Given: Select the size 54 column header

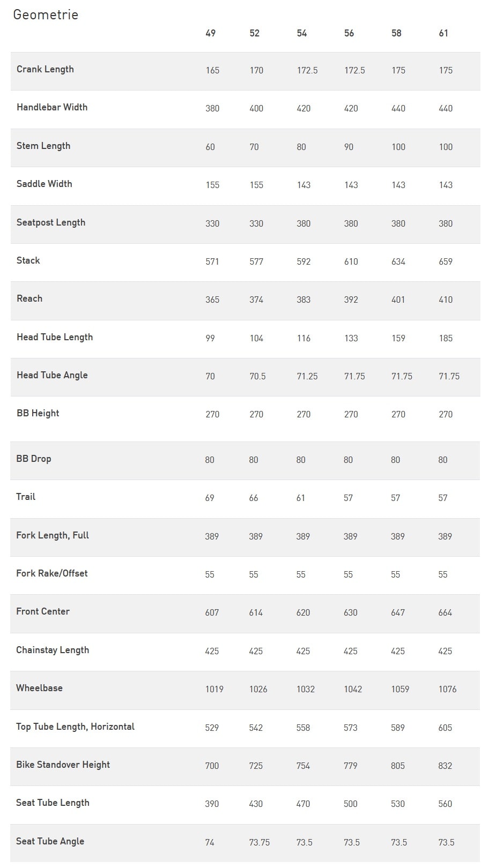Looking at the screenshot, I should click(x=302, y=33).
